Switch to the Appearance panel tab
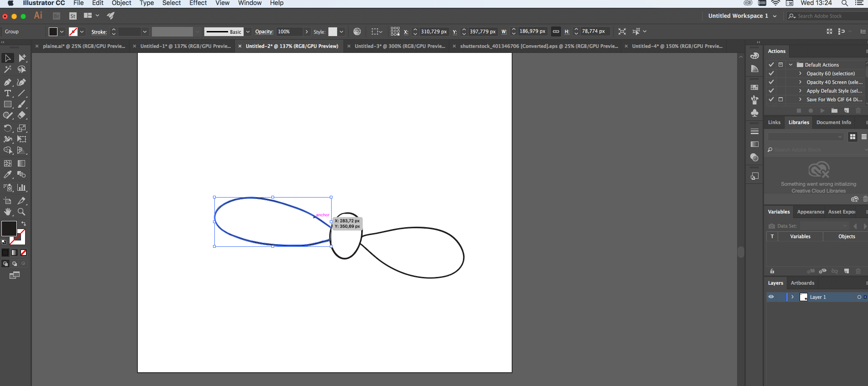Screen dimensions: 868x386 click(x=811, y=212)
